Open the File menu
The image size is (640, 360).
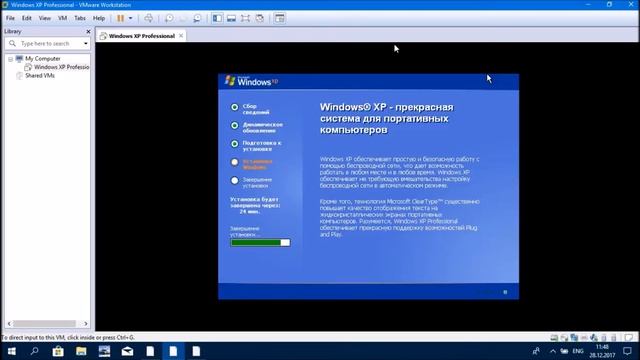click(10, 18)
